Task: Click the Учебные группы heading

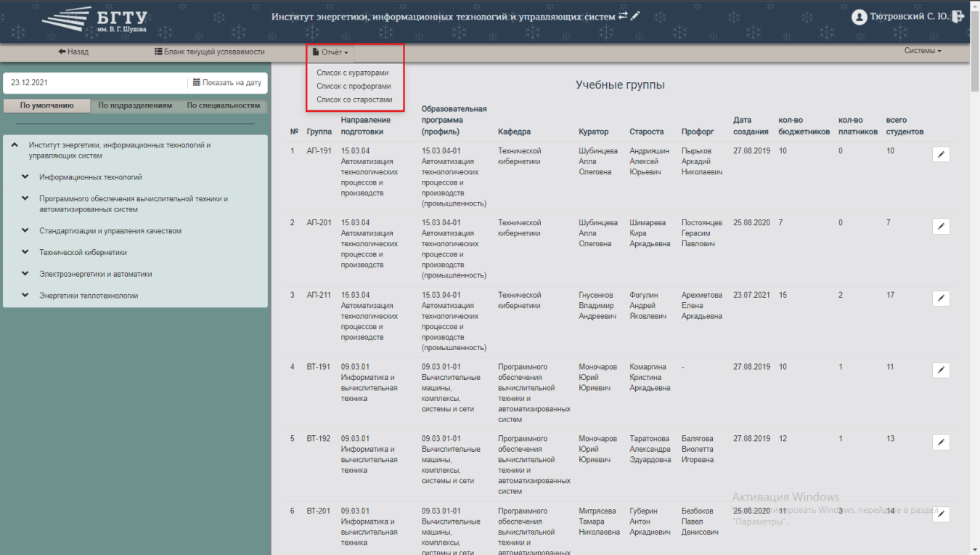Action: click(620, 85)
